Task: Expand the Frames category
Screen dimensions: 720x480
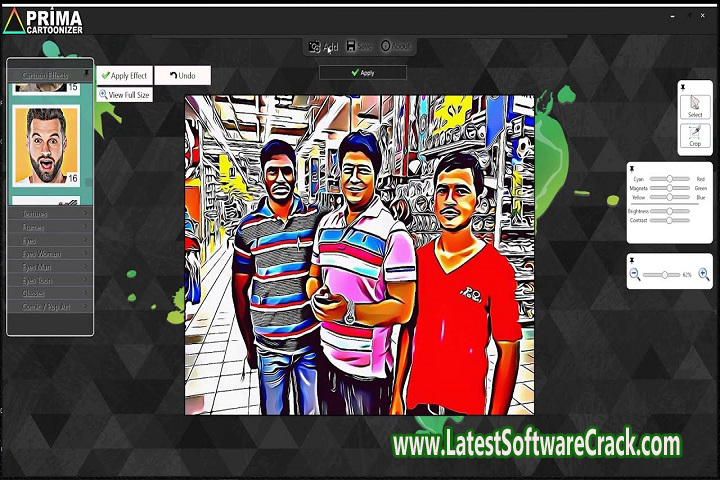Action: click(x=50, y=227)
